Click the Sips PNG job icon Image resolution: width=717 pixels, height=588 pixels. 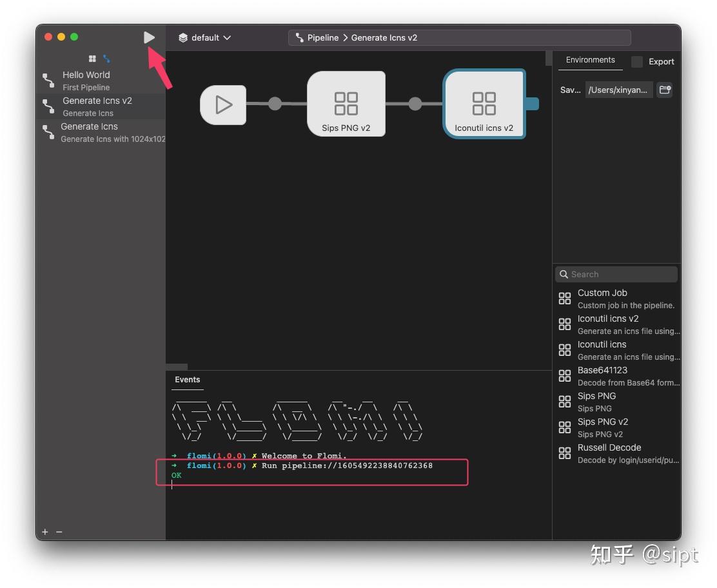[x=565, y=401]
